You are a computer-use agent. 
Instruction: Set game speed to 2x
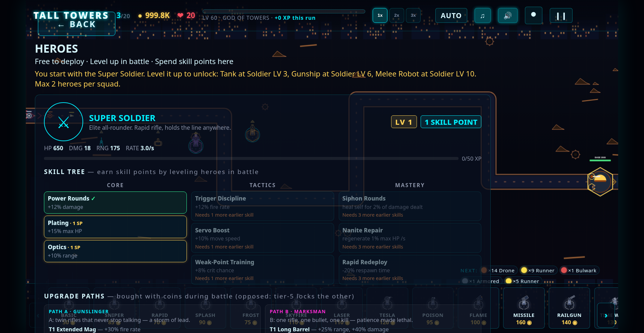pyautogui.click(x=397, y=15)
